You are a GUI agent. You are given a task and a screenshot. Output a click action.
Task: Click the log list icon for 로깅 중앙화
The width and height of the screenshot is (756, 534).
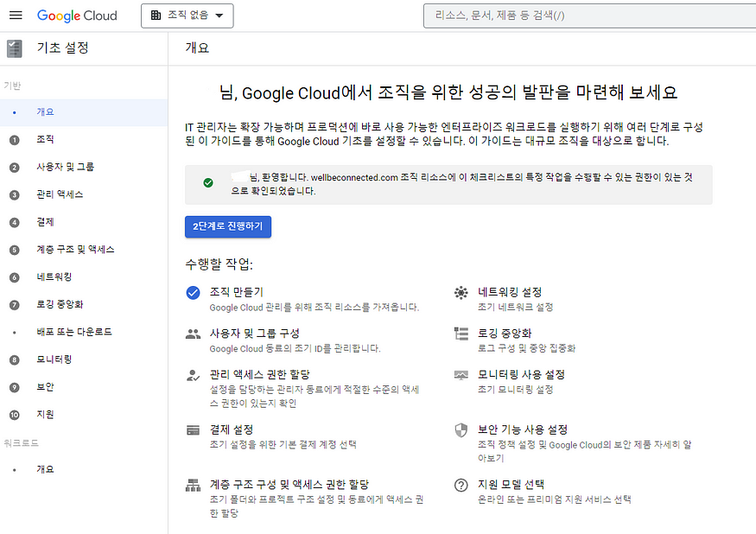(461, 334)
